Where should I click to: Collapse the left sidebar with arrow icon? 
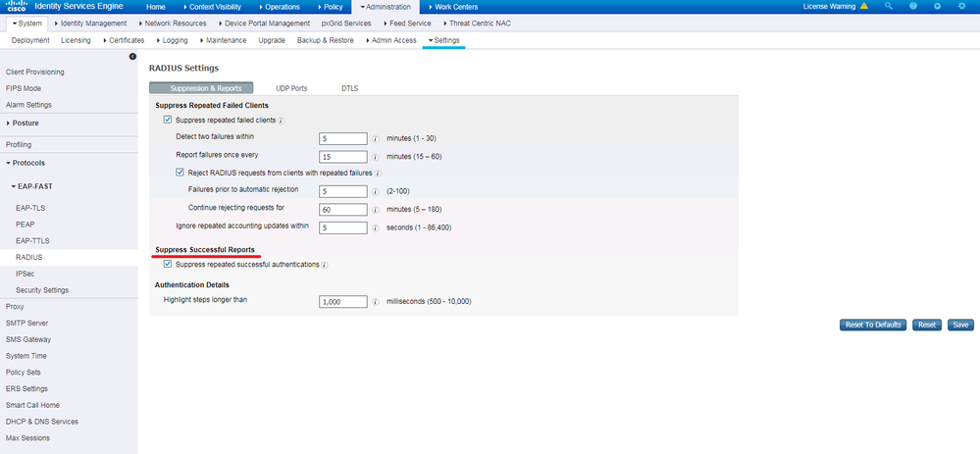tap(132, 57)
